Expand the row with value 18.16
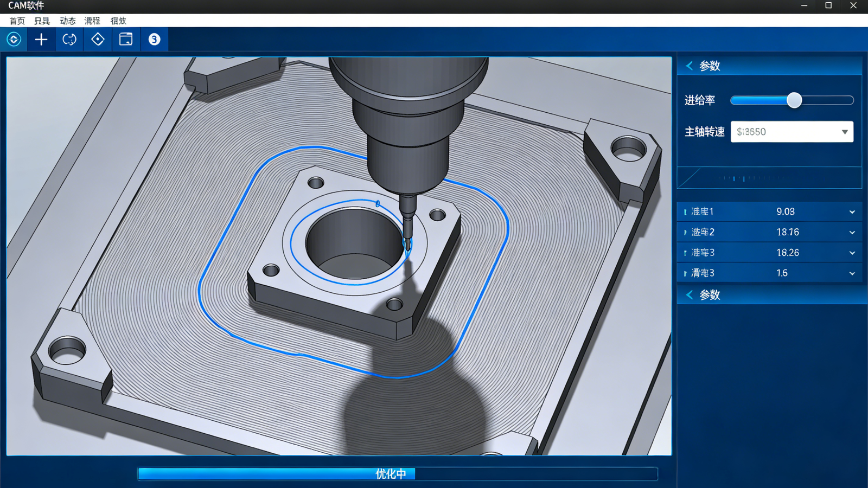This screenshot has width=868, height=488. (852, 233)
